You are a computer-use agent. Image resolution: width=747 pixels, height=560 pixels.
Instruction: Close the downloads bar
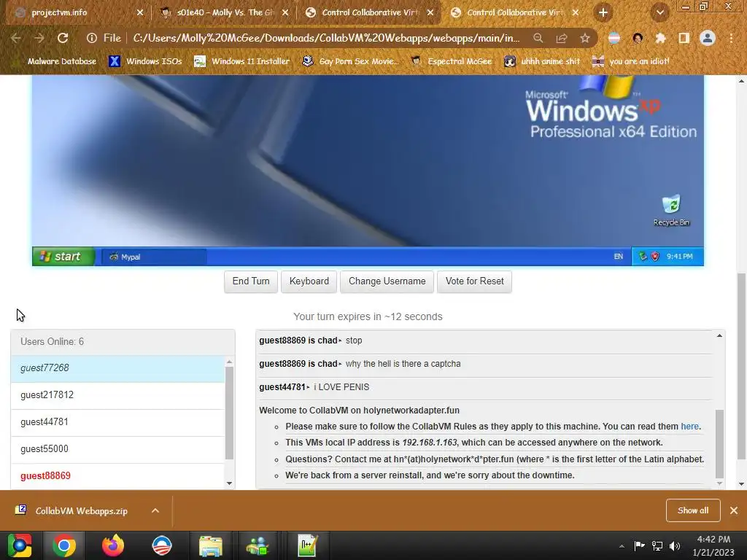coord(734,510)
